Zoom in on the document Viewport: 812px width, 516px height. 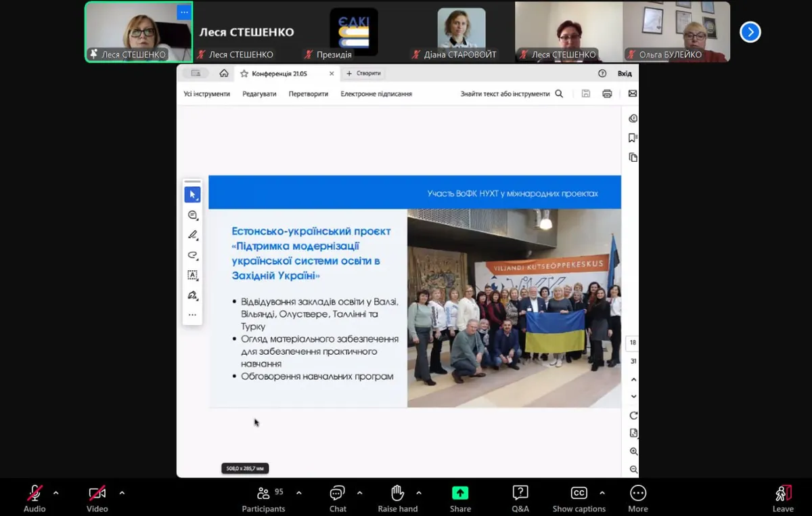click(x=633, y=451)
